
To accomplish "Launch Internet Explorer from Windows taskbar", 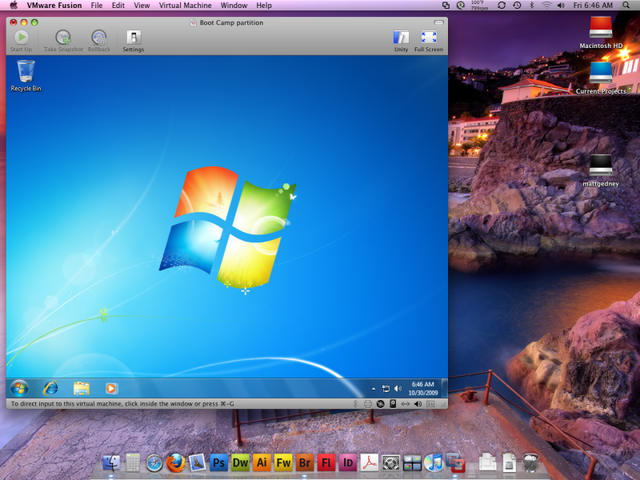I will point(51,388).
